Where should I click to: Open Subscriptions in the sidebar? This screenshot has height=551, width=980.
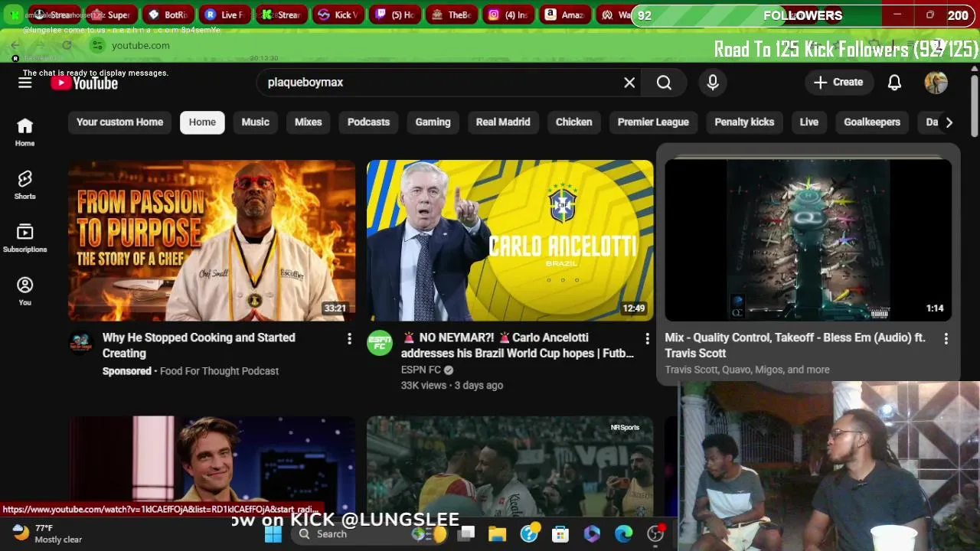[25, 238]
